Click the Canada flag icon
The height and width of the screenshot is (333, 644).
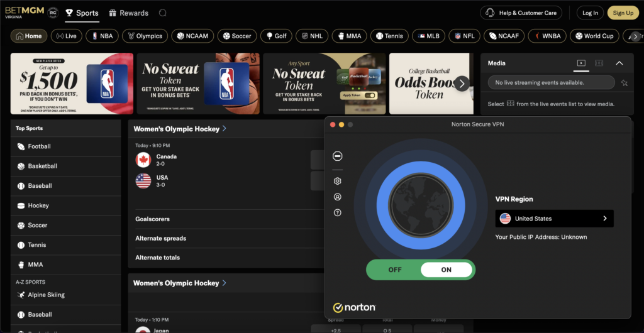coord(143,160)
